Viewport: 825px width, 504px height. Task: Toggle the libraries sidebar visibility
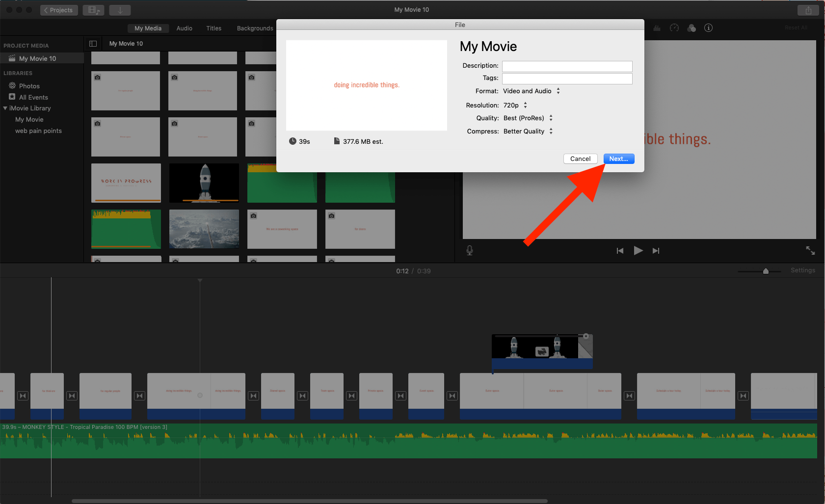(93, 44)
